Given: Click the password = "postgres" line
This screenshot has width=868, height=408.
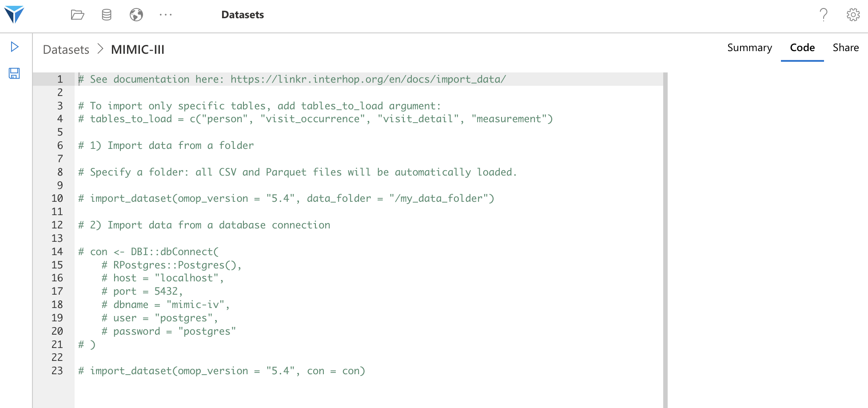Looking at the screenshot, I should pyautogui.click(x=169, y=331).
